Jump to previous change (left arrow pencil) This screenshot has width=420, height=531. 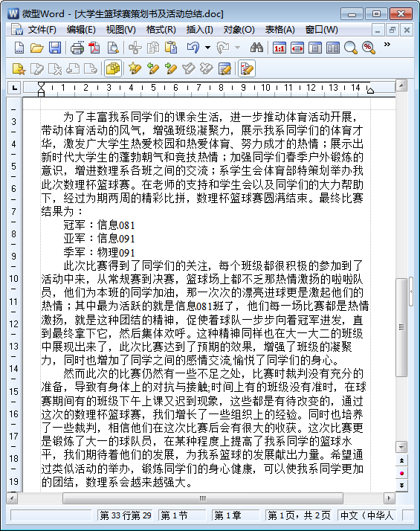tap(153, 68)
